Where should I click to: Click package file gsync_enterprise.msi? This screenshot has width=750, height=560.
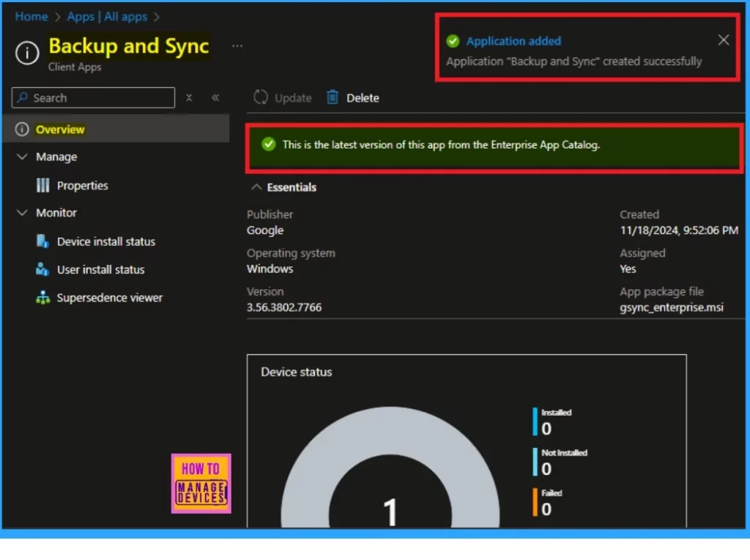tap(672, 307)
